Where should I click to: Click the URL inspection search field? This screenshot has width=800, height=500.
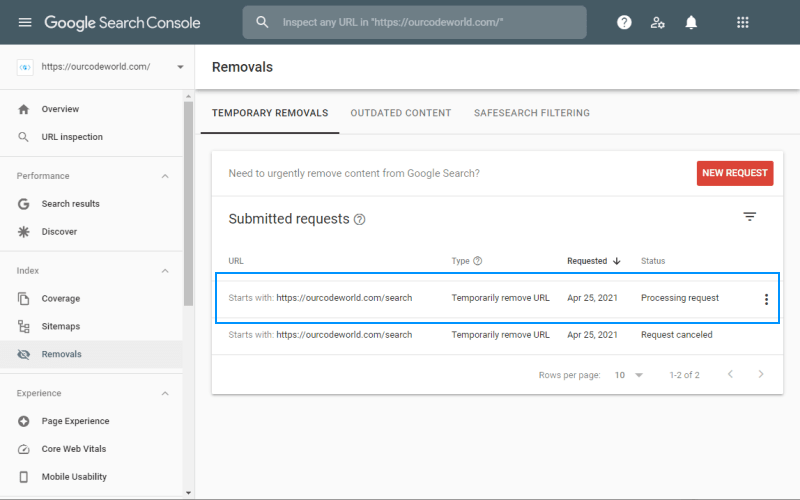[x=420, y=22]
